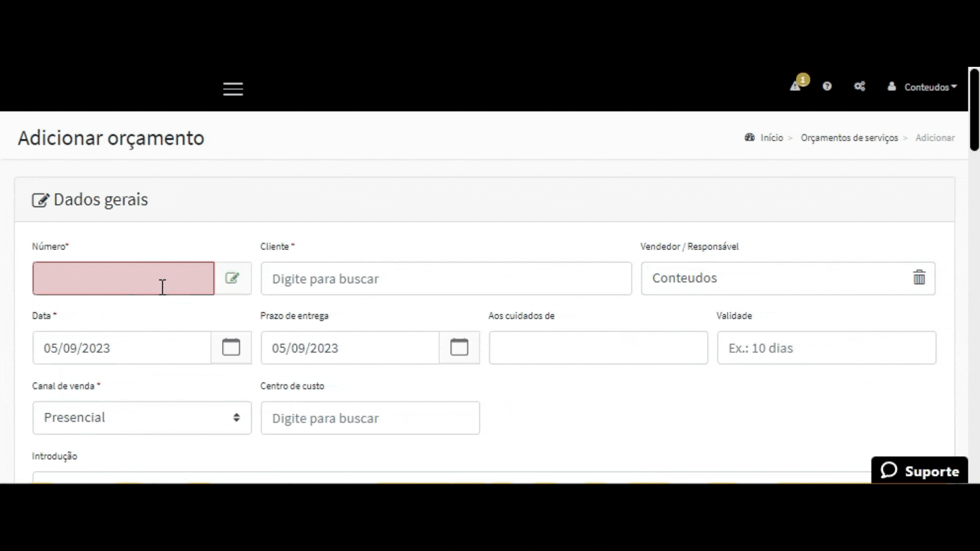Edit the Número field using the pencil icon
Viewport: 980px width, 551px height.
click(232, 278)
